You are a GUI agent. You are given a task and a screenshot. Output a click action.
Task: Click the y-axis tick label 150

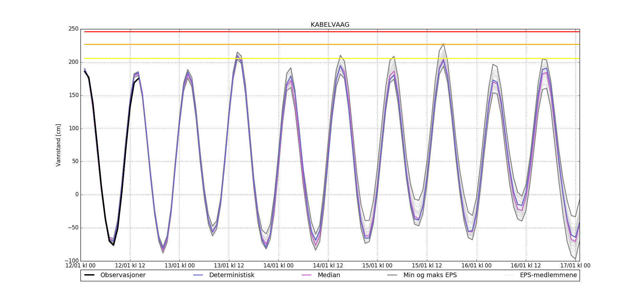click(73, 95)
